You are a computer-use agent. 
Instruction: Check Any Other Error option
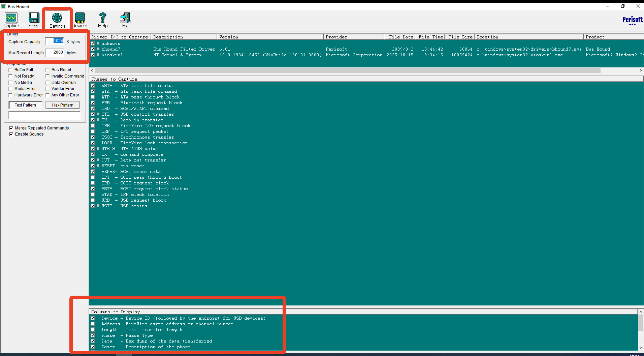[x=47, y=95]
